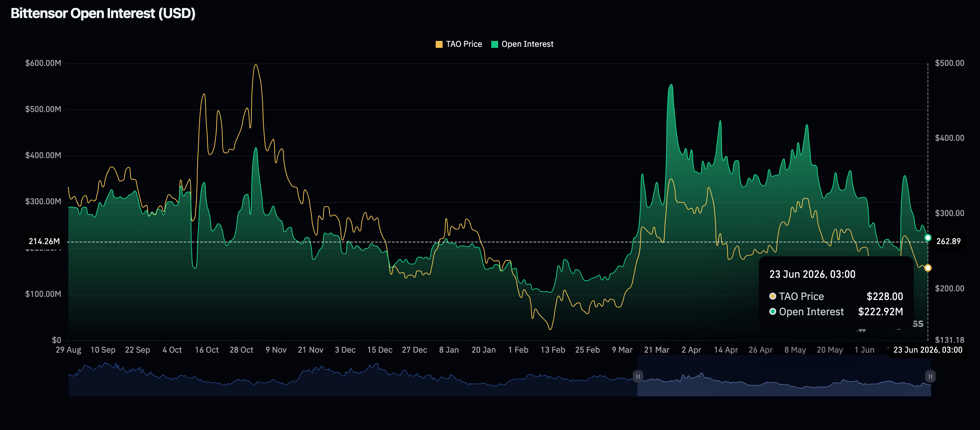The image size is (980, 430).
Task: Click the "23 Jun 2026, 03:00" tooltip header
Action: [x=812, y=274]
